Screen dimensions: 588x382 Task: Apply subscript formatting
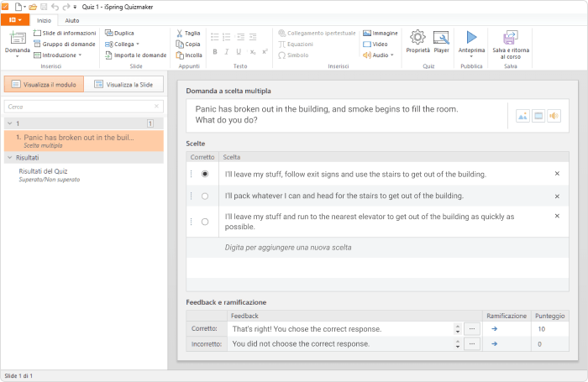pos(253,52)
